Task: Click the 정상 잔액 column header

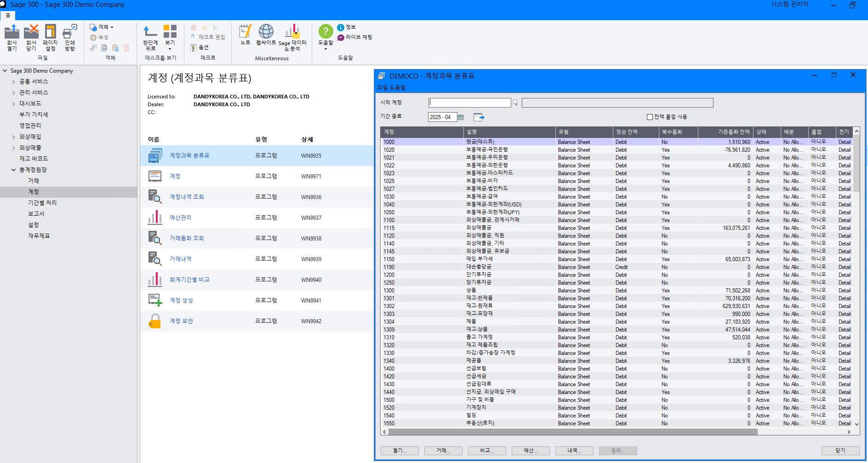Action: click(x=636, y=132)
